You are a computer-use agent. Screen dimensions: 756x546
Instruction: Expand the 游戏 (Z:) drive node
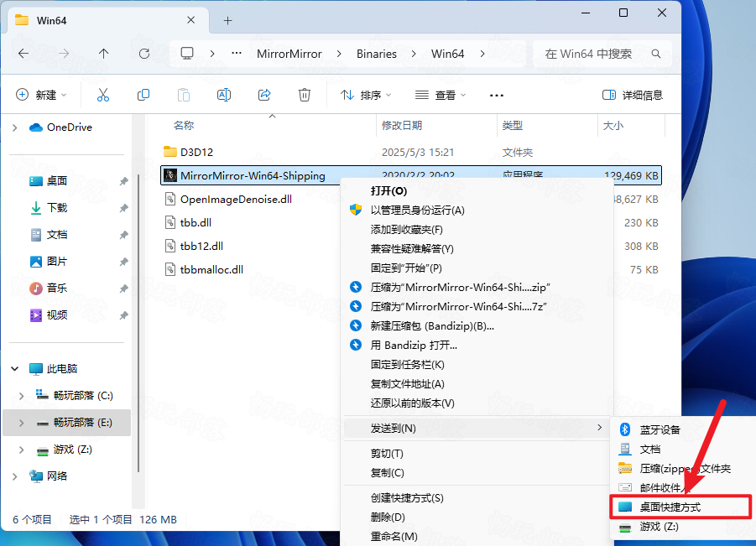[x=21, y=450]
